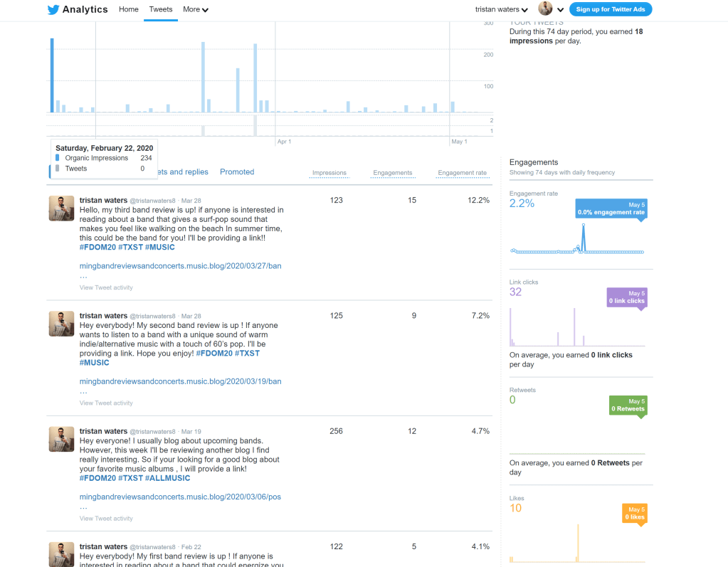This screenshot has height=567, width=728.
Task: Expand the arrow next to profile picture
Action: click(561, 10)
